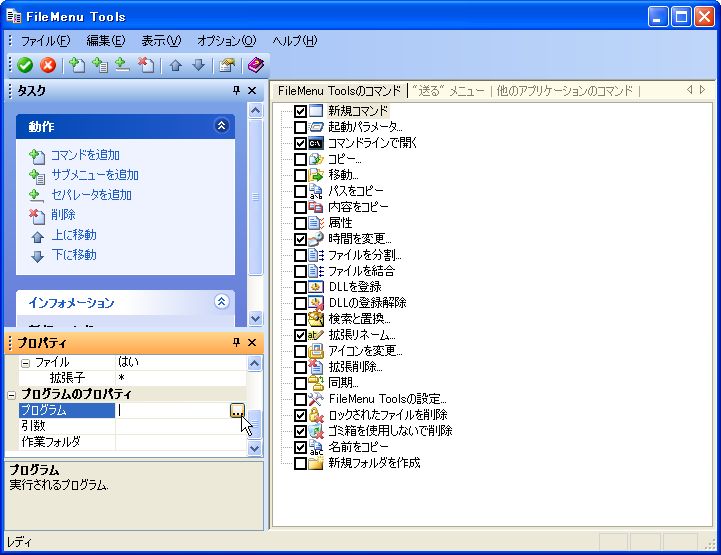Click the ロックされたファイルを削除 lock icon
The image size is (721, 555).
click(x=315, y=415)
